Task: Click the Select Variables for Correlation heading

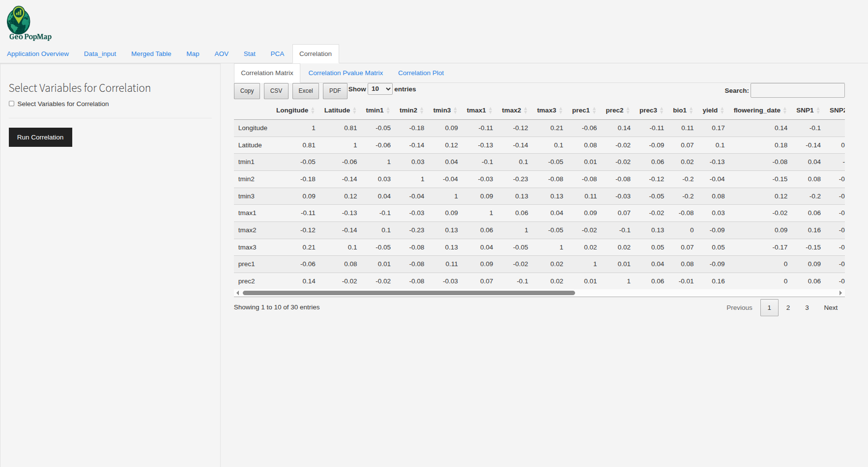Action: click(x=80, y=88)
